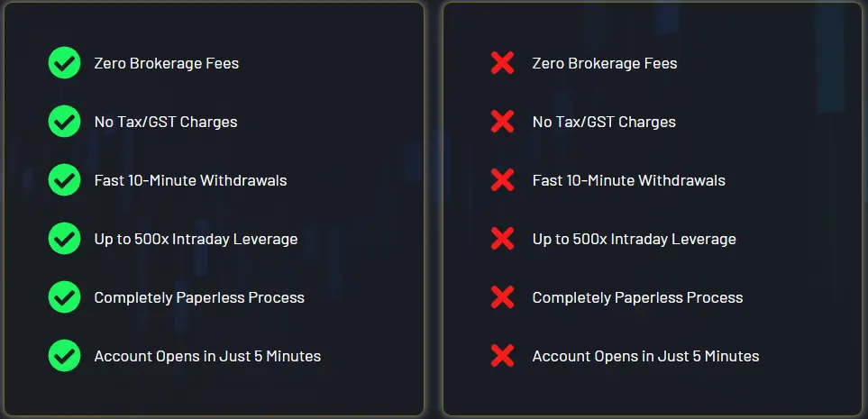Click red cross beside Zero Brokerage Fees

503,63
